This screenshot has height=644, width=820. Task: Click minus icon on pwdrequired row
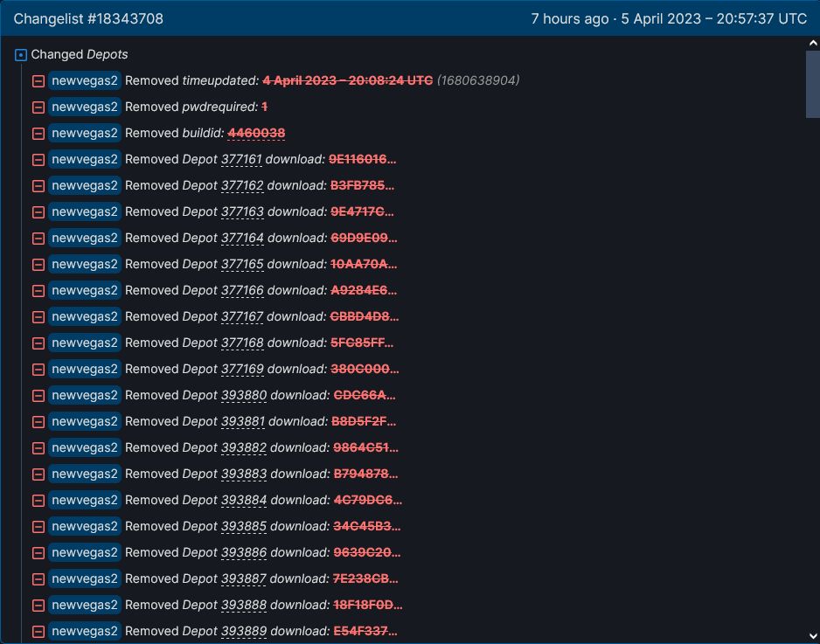tap(38, 107)
